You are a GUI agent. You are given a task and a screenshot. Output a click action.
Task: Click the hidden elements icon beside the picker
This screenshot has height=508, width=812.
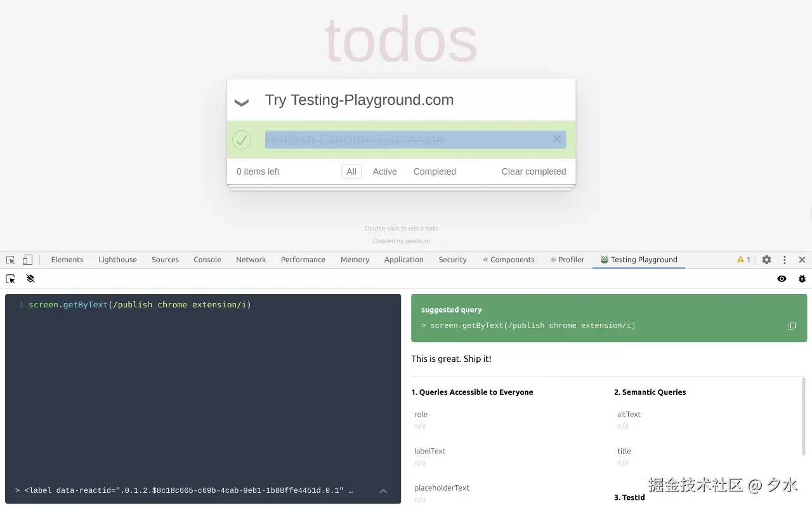pyautogui.click(x=30, y=279)
